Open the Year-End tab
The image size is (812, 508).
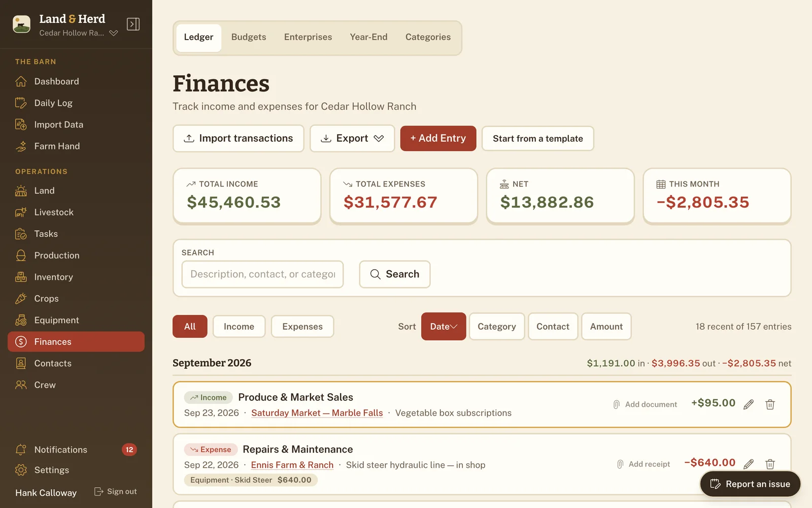[368, 38]
